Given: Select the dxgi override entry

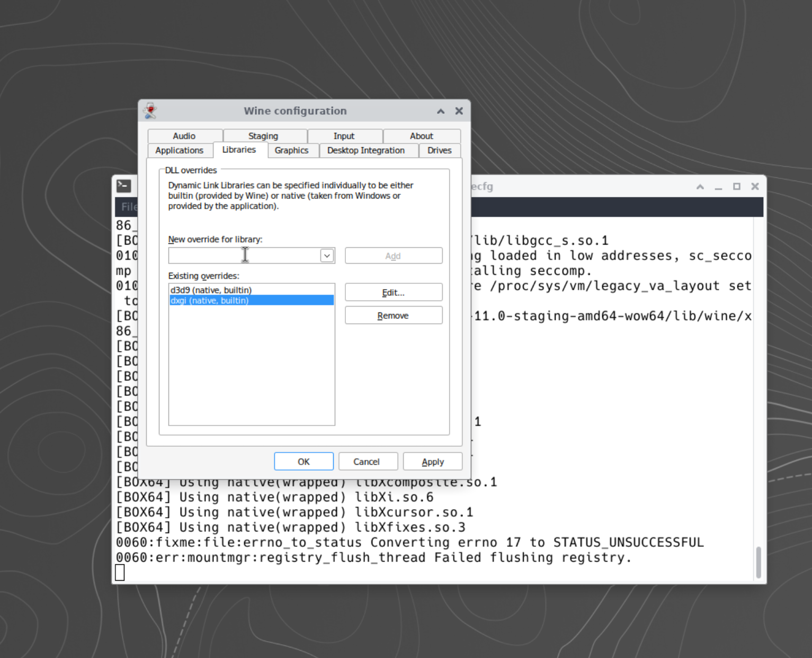Looking at the screenshot, I should pyautogui.click(x=210, y=301).
